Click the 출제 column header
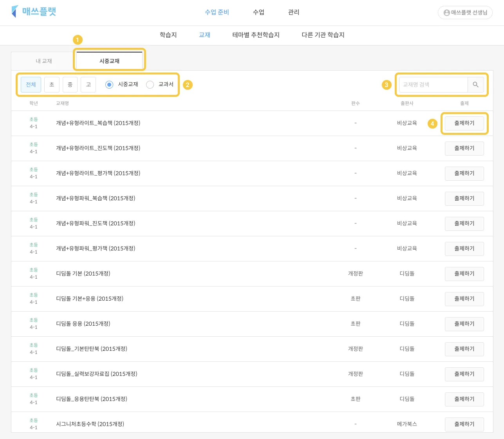Screen dimensions: 504x439 coord(464,103)
